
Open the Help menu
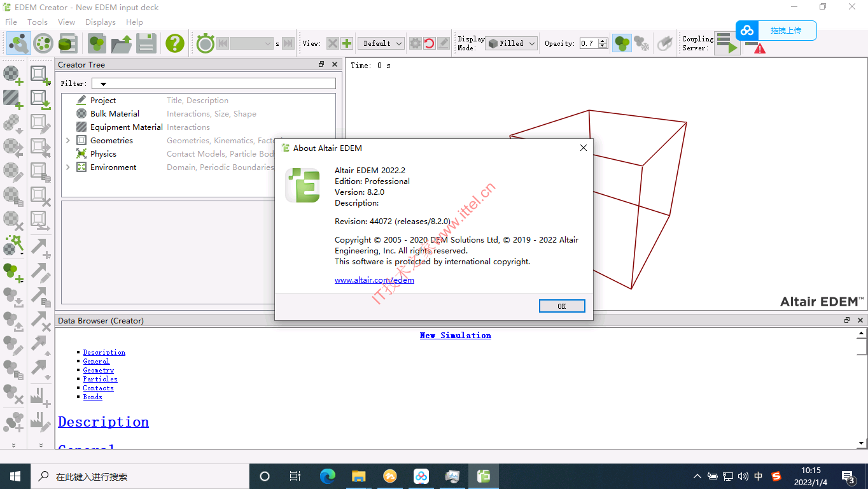(134, 22)
